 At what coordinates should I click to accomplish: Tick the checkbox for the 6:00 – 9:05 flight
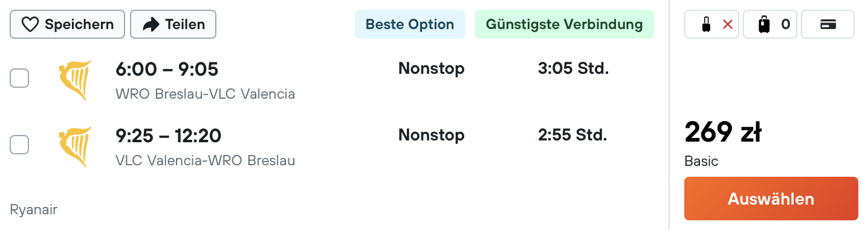tap(19, 78)
